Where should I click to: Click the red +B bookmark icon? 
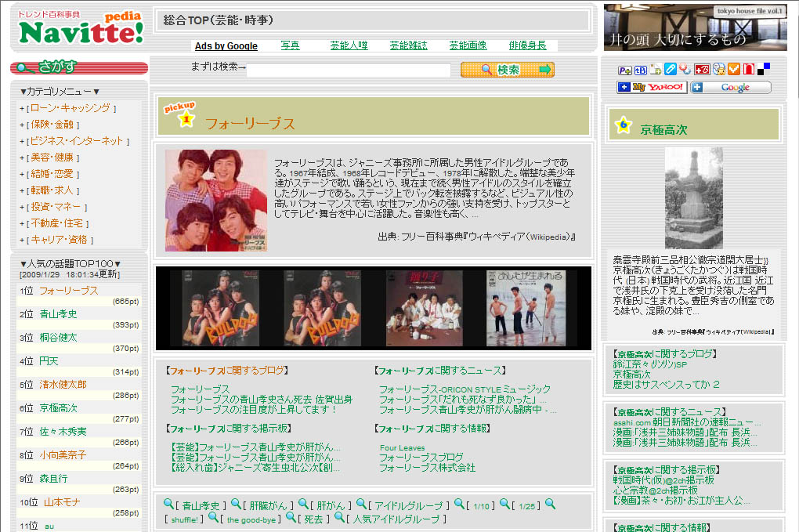(702, 70)
